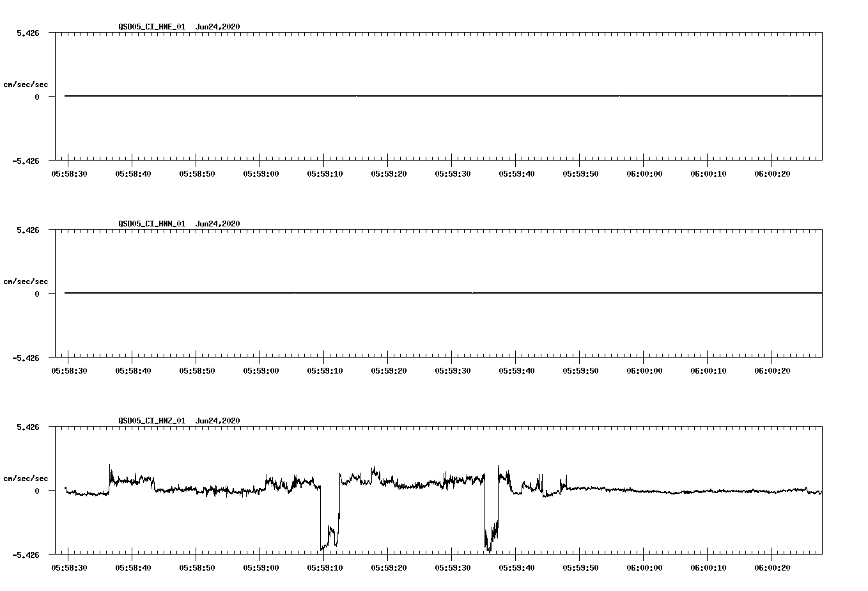868x591 pixels.
Task: Click the 05:59:10 time label under HNN plot
Action: [325, 370]
